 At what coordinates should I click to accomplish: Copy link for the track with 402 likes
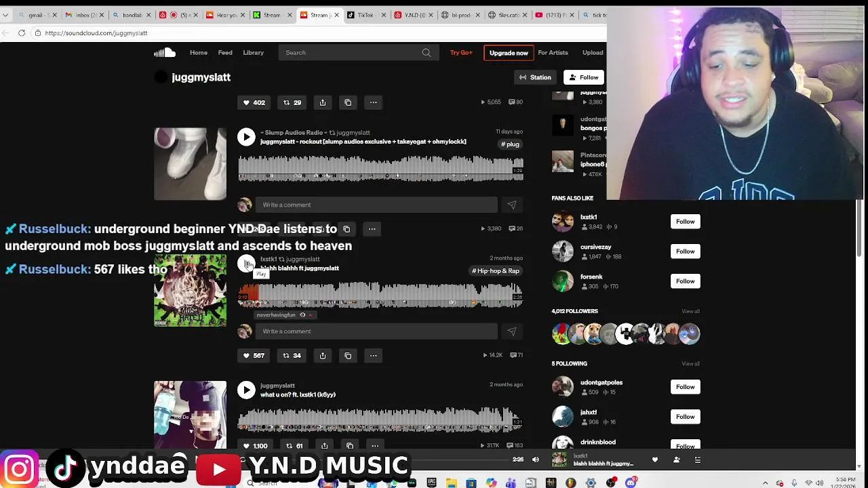click(348, 102)
